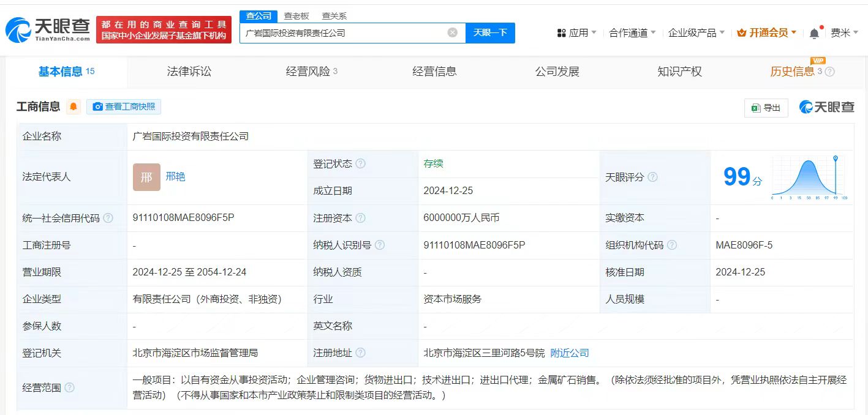Switch to the 法律诉讼 tab

[189, 72]
